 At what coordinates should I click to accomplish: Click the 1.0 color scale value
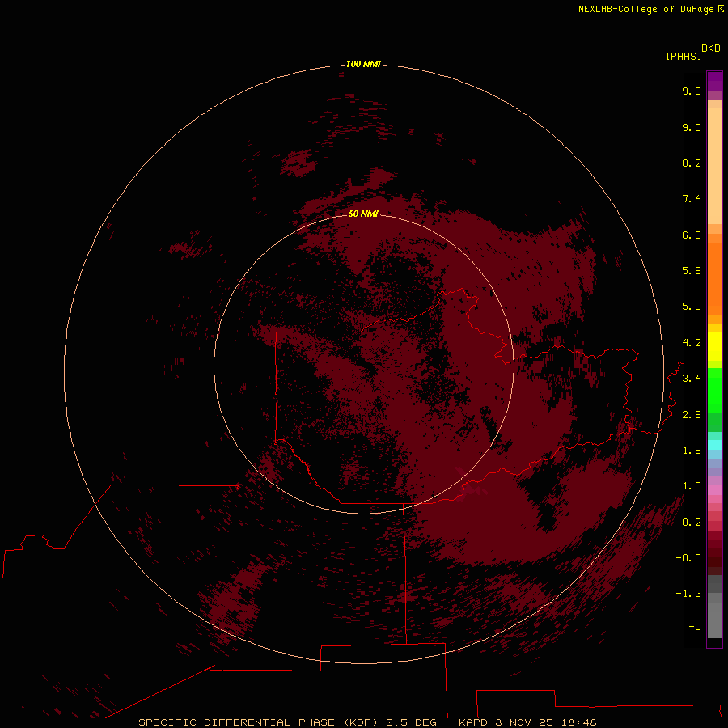(692, 486)
